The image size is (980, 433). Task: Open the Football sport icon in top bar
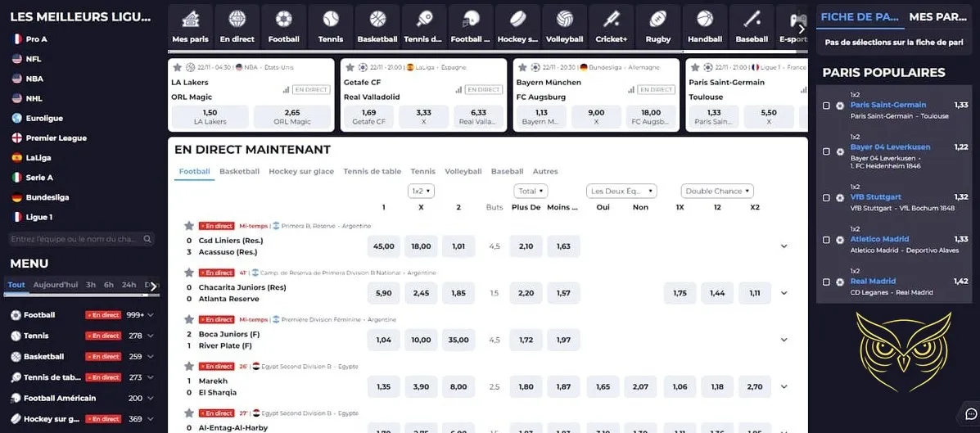283,20
